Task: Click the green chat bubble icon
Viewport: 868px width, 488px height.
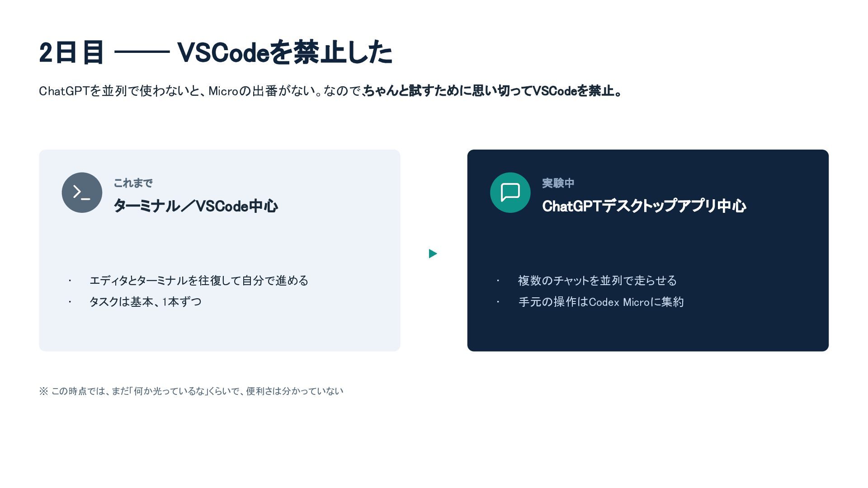Action: pos(510,192)
